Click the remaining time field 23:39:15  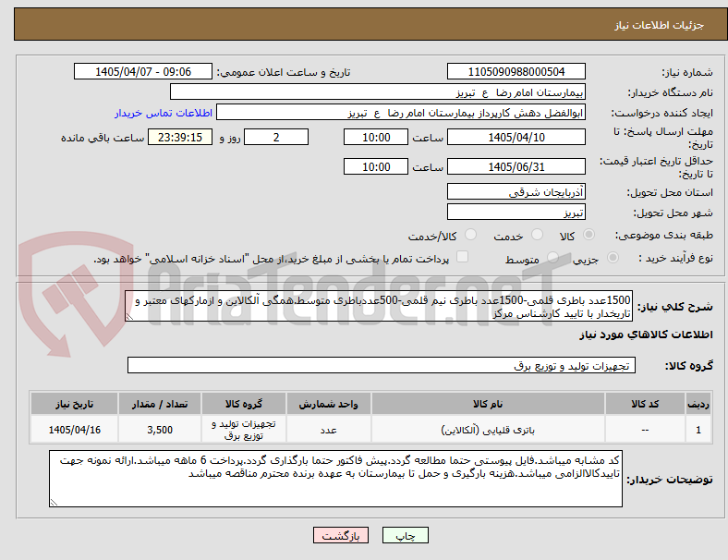[x=180, y=137]
